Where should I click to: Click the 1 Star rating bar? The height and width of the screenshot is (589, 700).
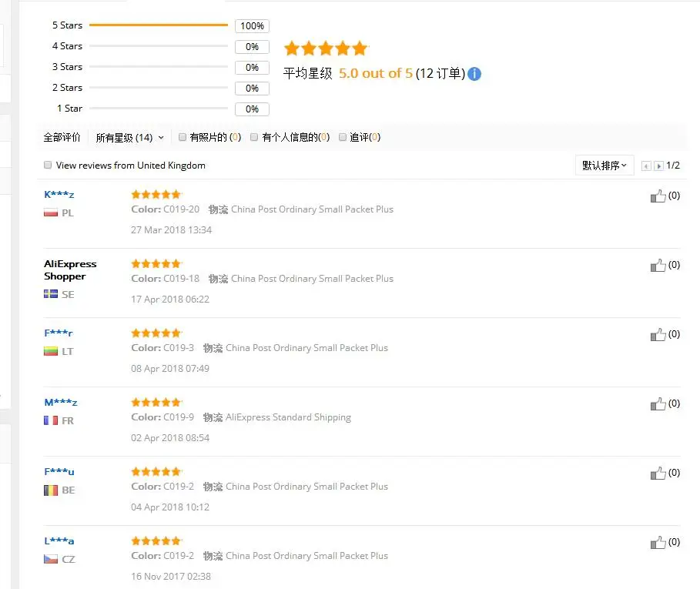[x=159, y=108]
